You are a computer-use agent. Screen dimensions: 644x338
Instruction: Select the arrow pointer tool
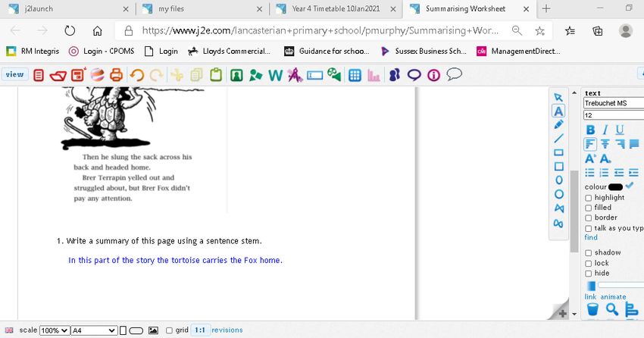(558, 97)
